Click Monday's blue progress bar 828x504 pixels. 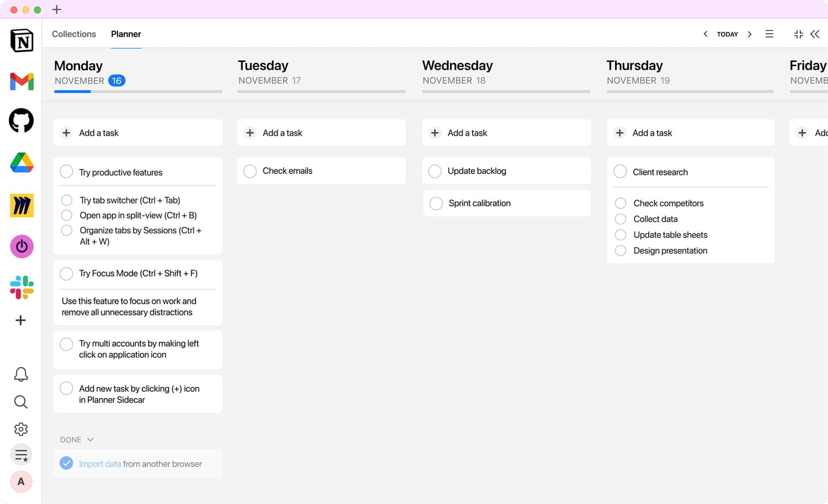click(x=72, y=92)
